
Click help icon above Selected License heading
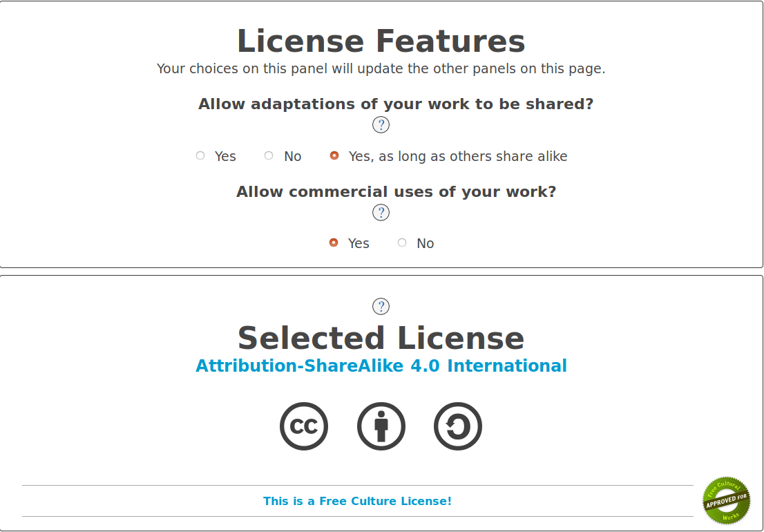click(381, 307)
